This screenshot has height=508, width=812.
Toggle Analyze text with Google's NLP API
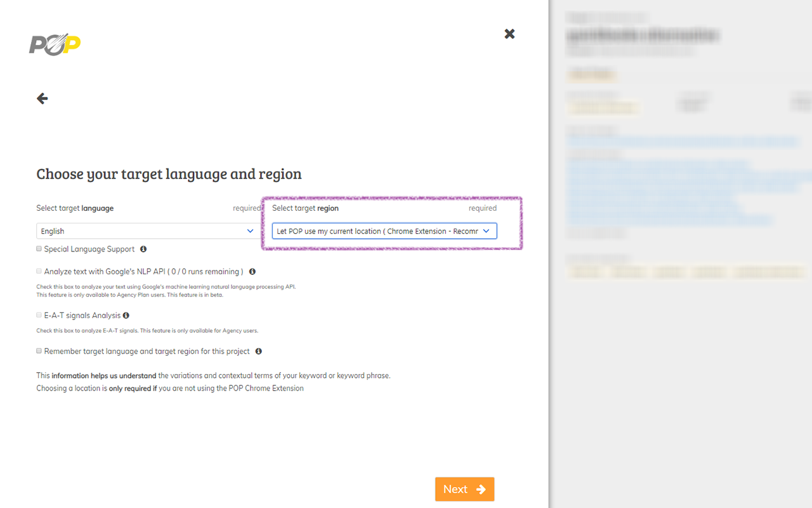[x=39, y=271]
